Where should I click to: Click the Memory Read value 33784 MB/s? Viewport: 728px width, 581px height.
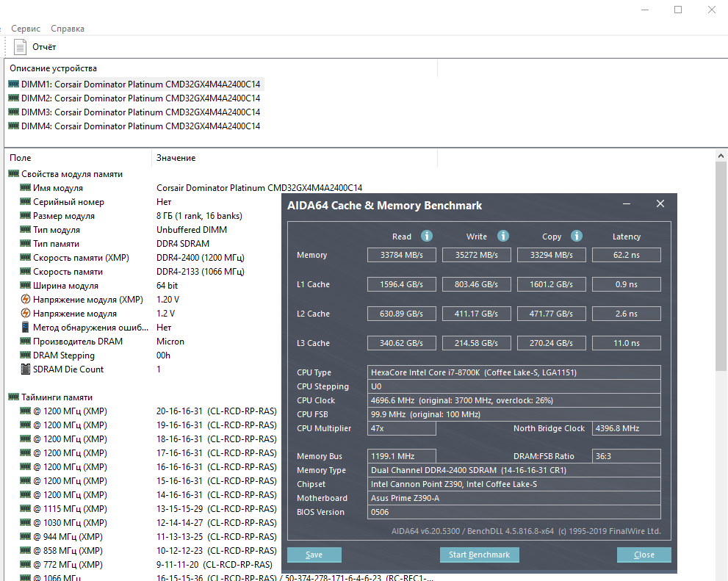[x=402, y=255]
